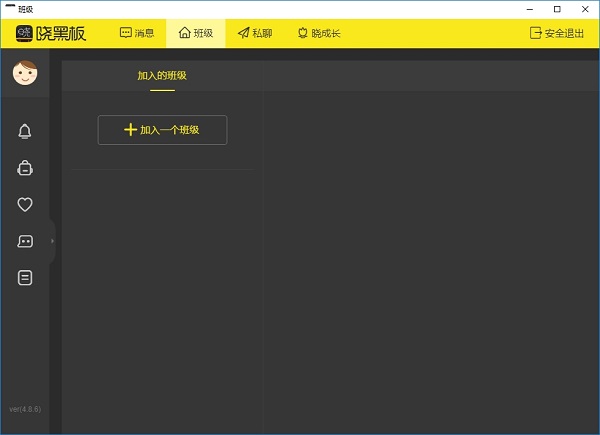The image size is (600, 435).
Task: Select the 加入的班级 sub-tab
Action: click(x=162, y=76)
